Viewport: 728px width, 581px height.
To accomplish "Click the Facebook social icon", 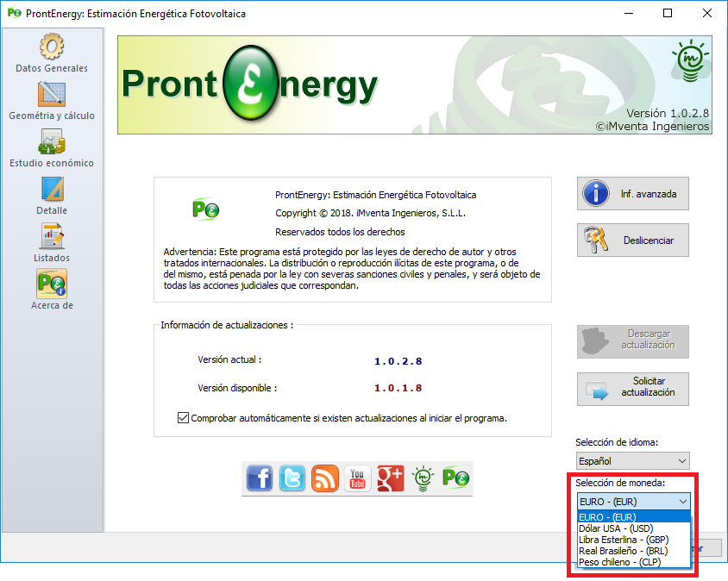I will tap(260, 478).
